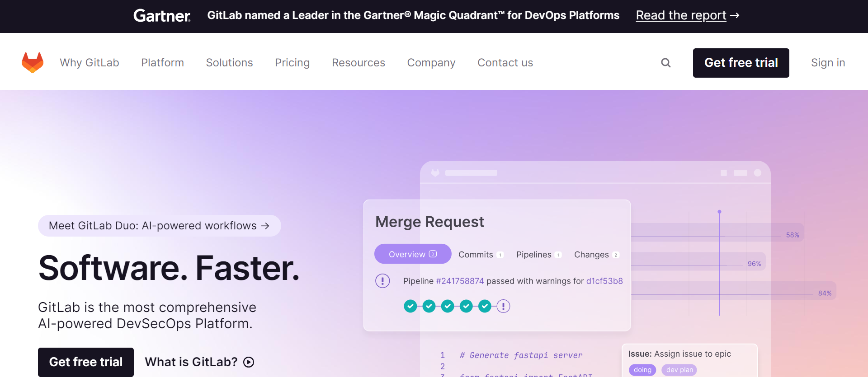Open the Platform menu
868x377 pixels.
(x=162, y=63)
